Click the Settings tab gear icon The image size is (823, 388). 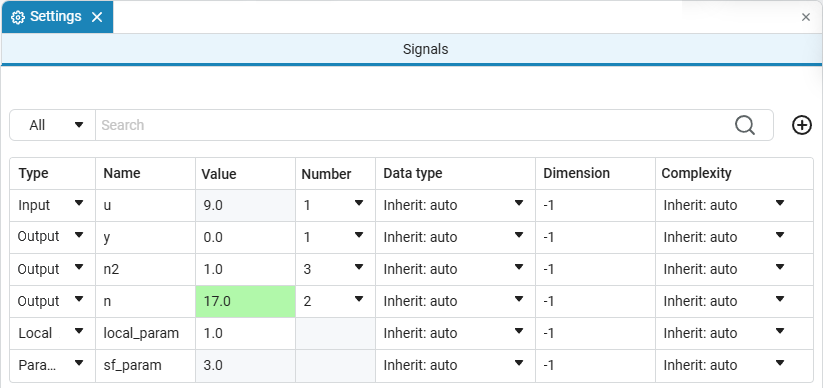tap(18, 17)
